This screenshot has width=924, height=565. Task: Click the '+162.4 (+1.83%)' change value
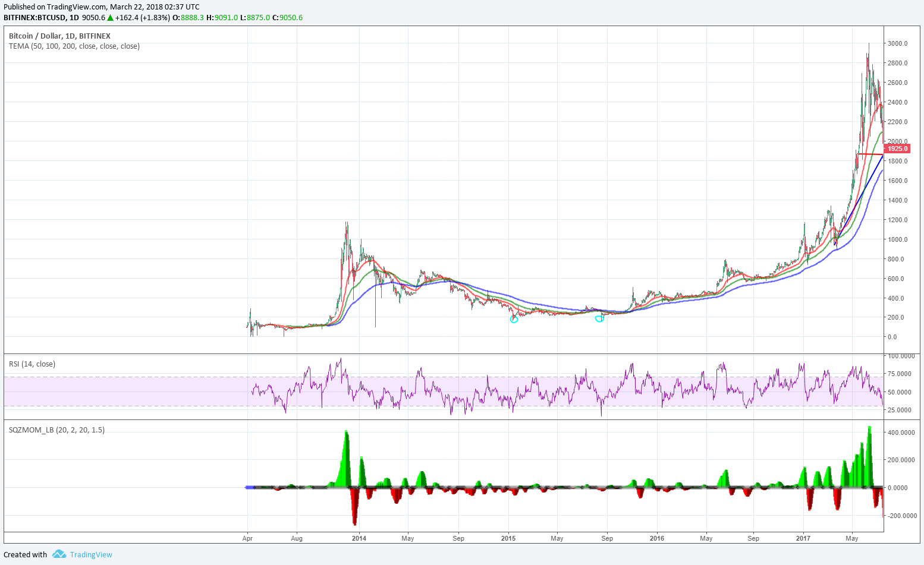click(143, 17)
